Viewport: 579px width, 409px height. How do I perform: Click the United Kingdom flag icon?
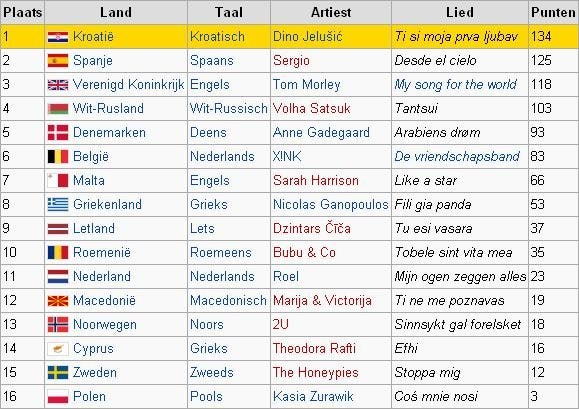coord(58,85)
